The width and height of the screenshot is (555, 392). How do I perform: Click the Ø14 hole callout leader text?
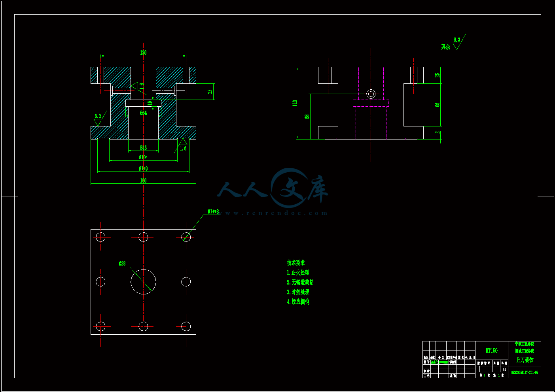(x=213, y=212)
